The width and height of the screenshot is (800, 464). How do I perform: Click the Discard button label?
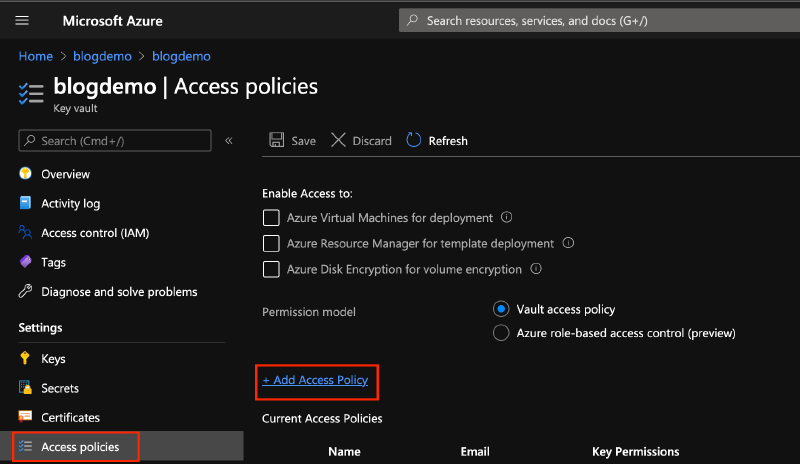(371, 141)
